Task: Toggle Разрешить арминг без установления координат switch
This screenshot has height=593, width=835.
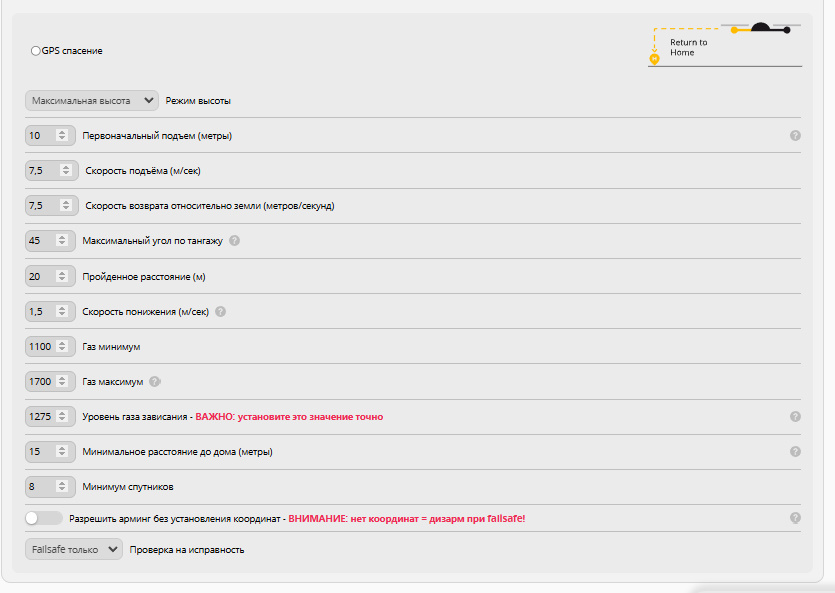Action: pyautogui.click(x=44, y=518)
